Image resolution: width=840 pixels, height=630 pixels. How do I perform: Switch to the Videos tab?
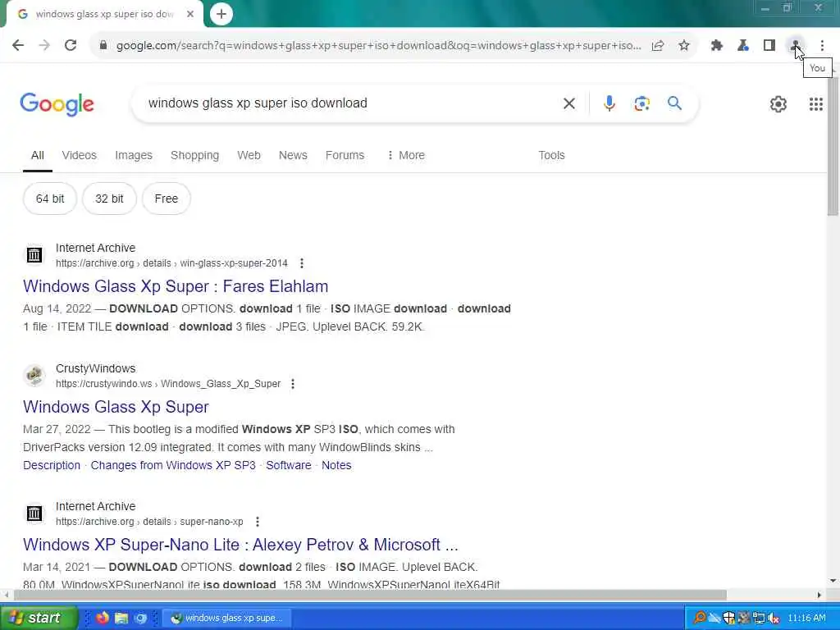click(80, 155)
